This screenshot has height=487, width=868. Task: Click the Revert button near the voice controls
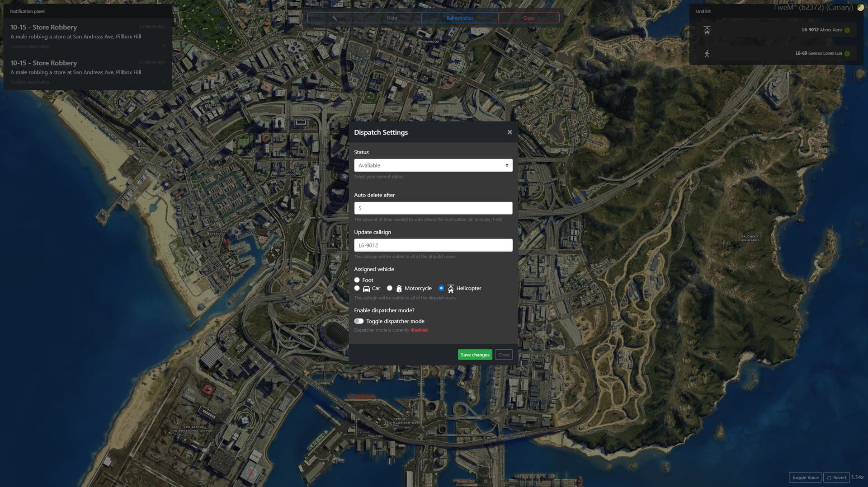pyautogui.click(x=837, y=477)
